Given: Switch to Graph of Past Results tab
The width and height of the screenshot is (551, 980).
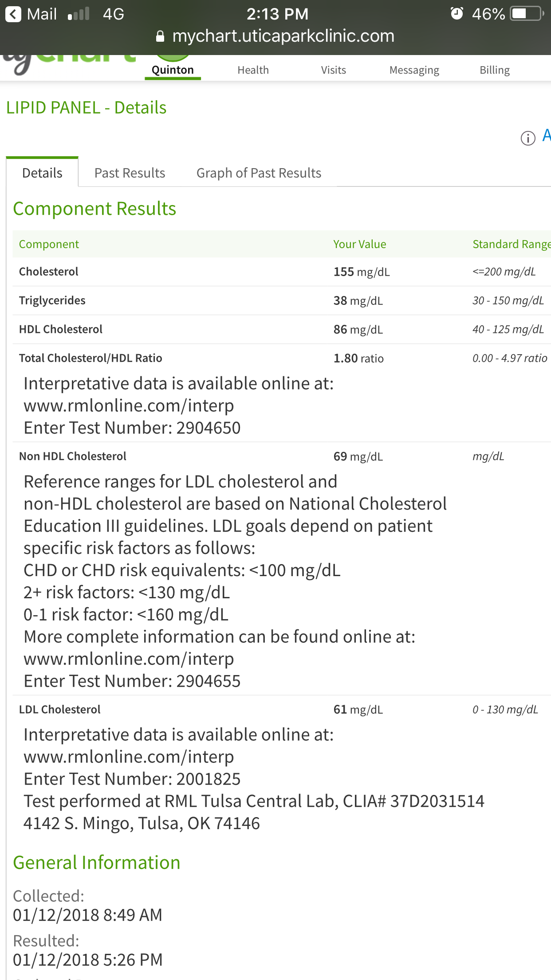Looking at the screenshot, I should point(259,173).
